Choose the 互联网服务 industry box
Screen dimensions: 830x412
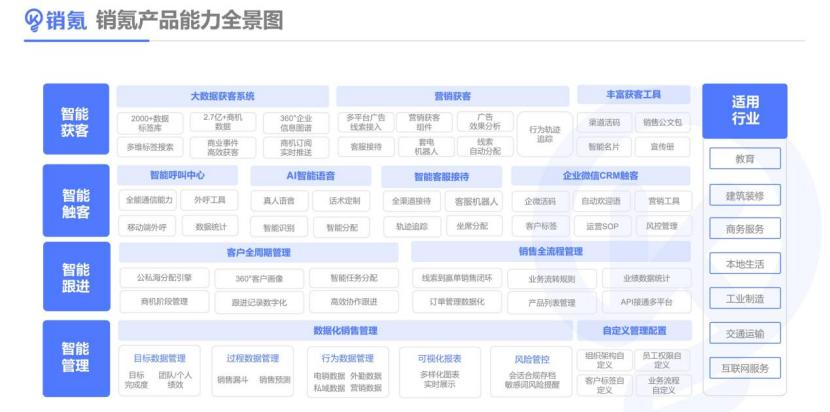(744, 368)
